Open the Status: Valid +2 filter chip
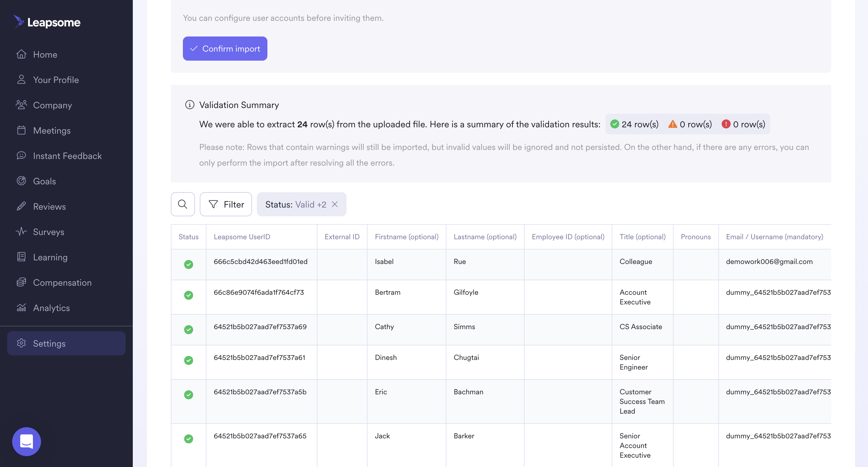This screenshot has height=467, width=868. coord(295,204)
